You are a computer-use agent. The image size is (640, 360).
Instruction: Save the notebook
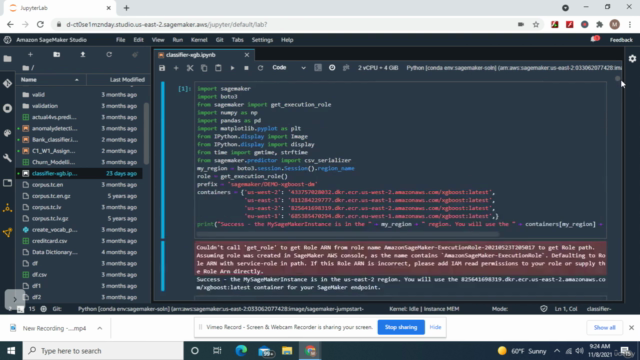coord(162,68)
